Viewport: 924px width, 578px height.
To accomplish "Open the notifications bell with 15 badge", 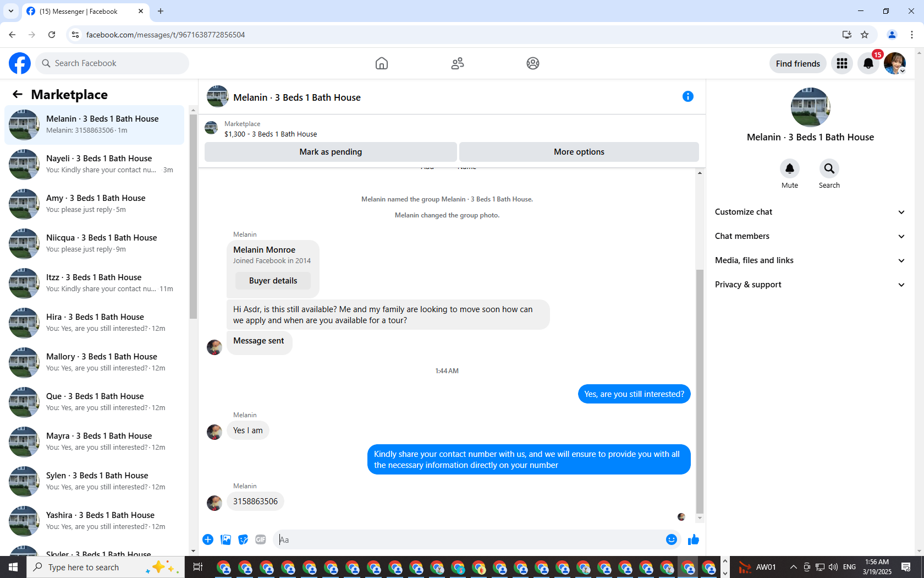I will (868, 63).
